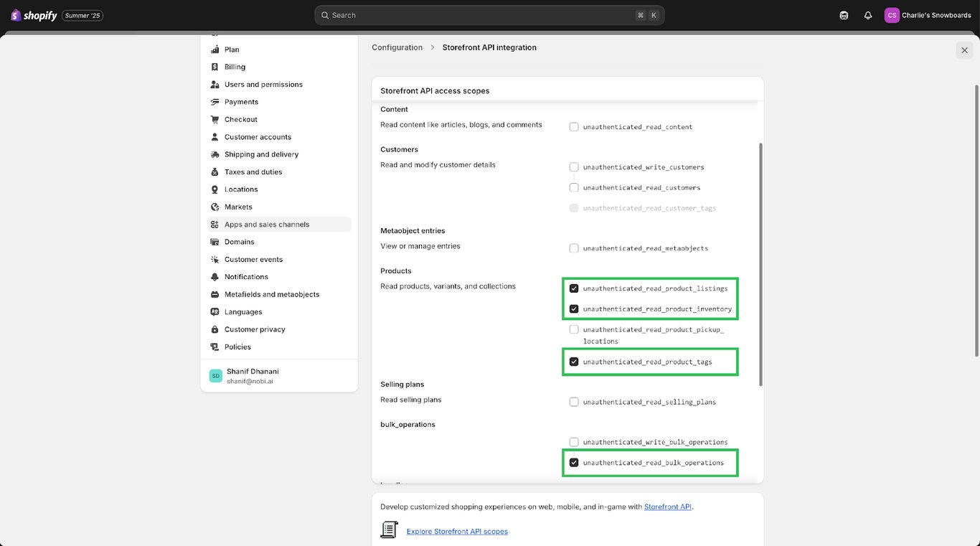Click the Storefront API scroll icon

pos(389,530)
